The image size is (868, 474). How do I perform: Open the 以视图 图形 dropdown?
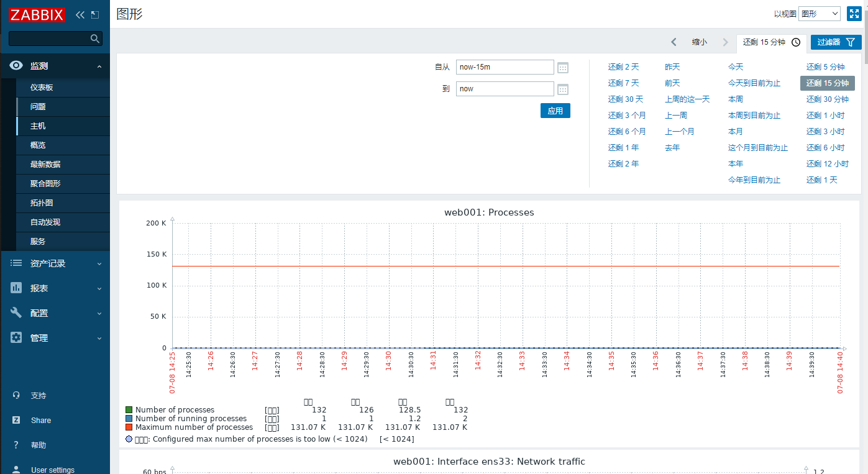tap(820, 14)
